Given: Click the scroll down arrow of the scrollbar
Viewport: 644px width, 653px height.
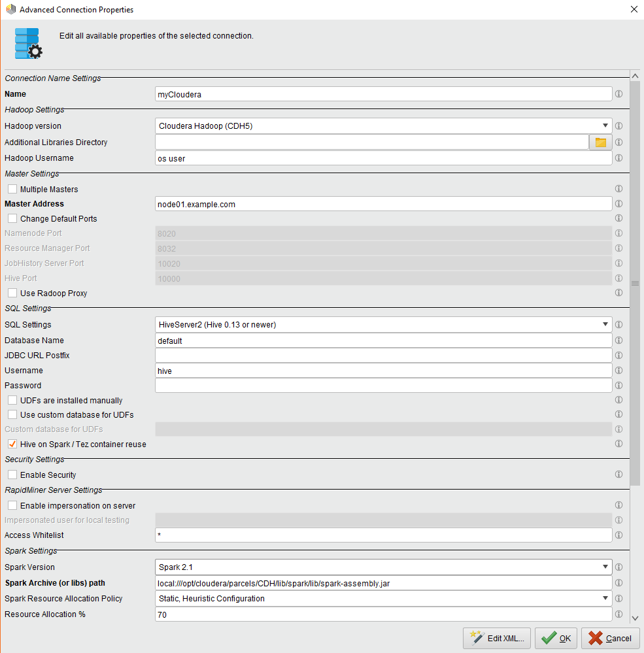Looking at the screenshot, I should coord(634,618).
